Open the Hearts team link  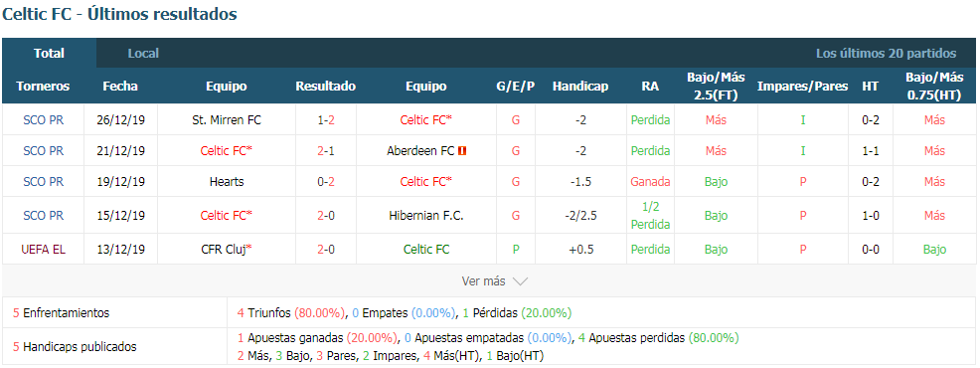(227, 182)
